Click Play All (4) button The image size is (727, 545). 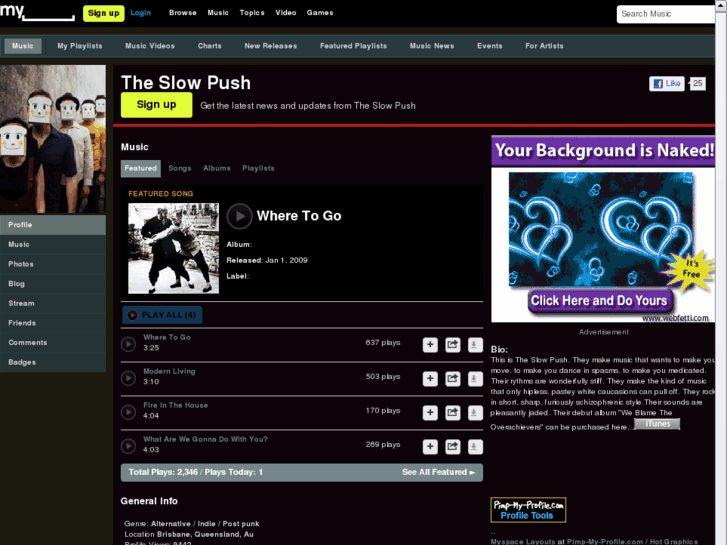162,315
